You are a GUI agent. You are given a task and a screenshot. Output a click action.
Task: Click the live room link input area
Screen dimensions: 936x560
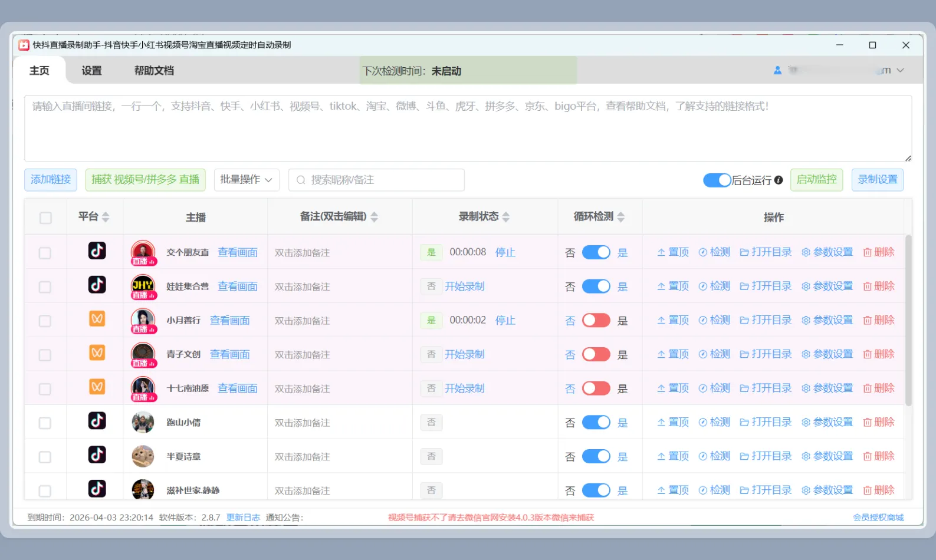point(468,129)
